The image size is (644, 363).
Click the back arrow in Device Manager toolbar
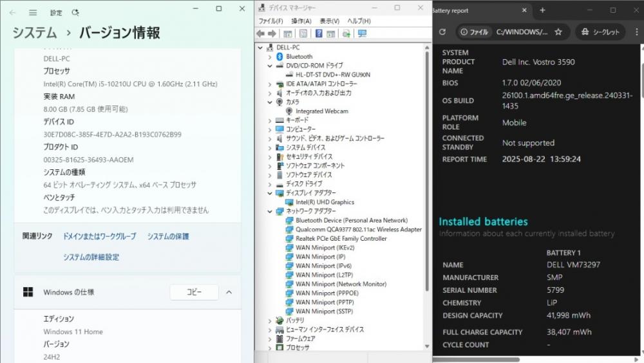pos(260,33)
